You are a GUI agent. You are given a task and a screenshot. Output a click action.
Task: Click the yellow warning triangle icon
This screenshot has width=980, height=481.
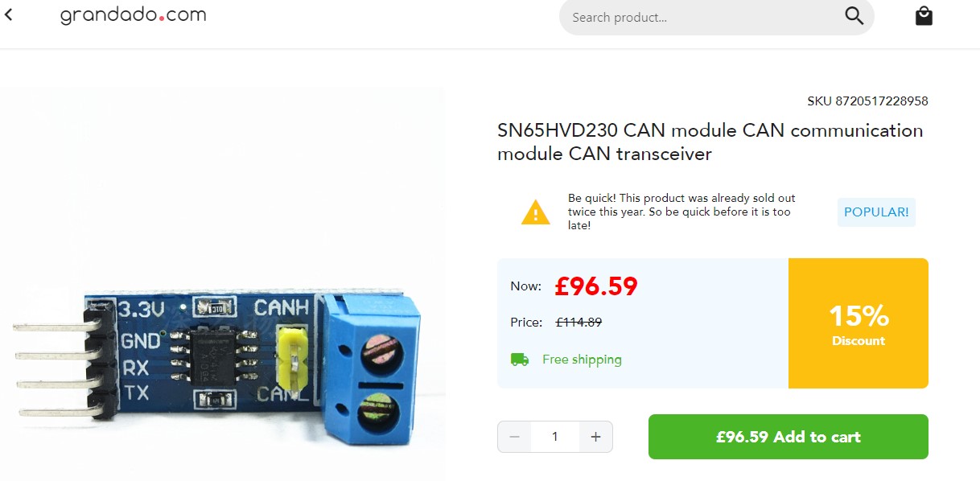click(x=535, y=213)
